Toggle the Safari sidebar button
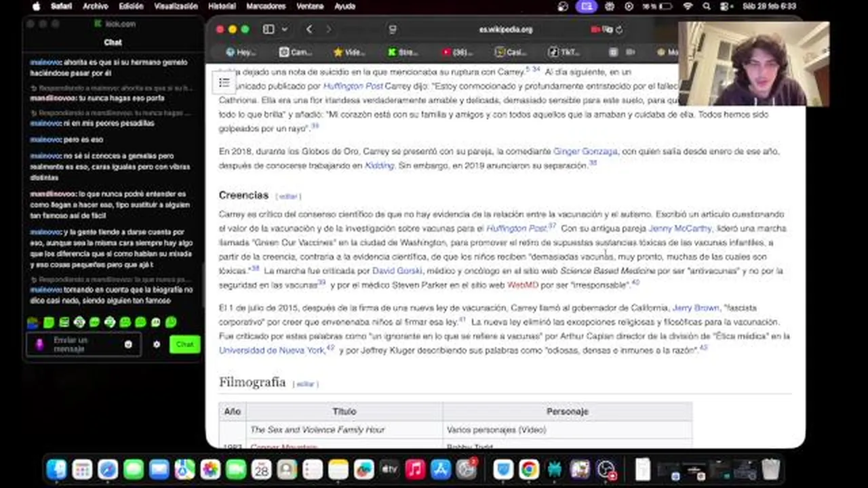Viewport: 868px width, 488px height. click(269, 29)
